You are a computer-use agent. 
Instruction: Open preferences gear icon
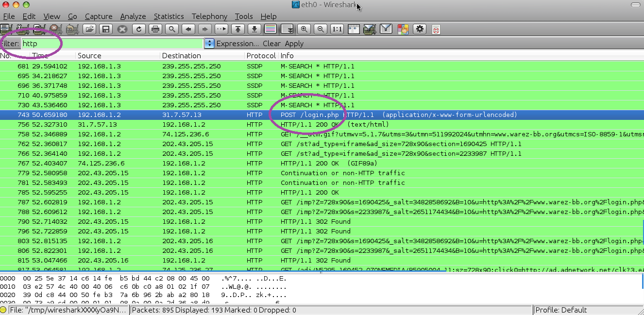419,29
